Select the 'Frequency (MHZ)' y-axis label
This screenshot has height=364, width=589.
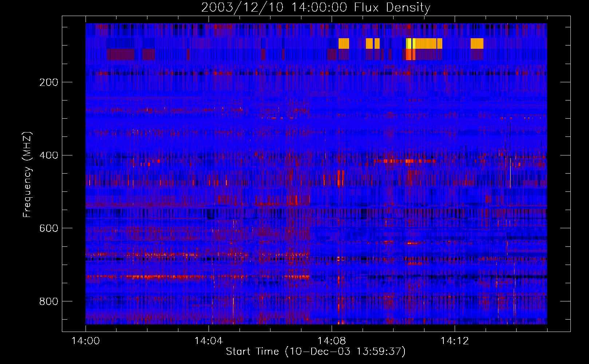(x=27, y=174)
